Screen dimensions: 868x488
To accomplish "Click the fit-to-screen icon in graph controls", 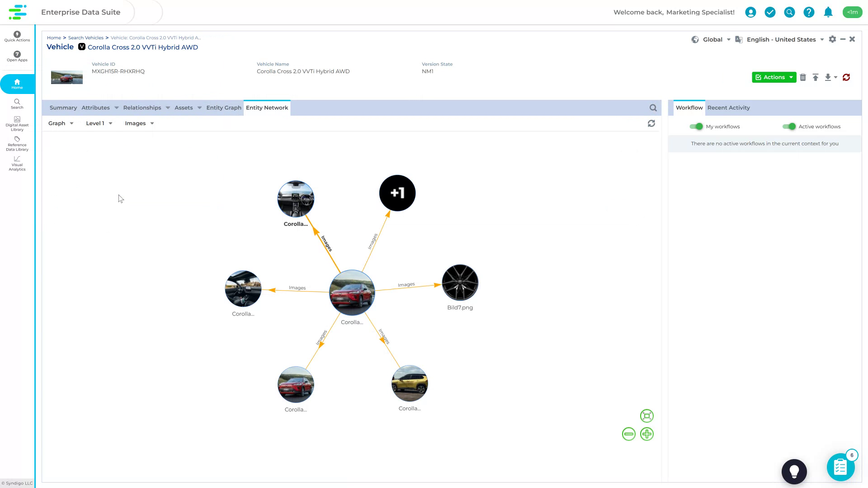I will tap(646, 416).
